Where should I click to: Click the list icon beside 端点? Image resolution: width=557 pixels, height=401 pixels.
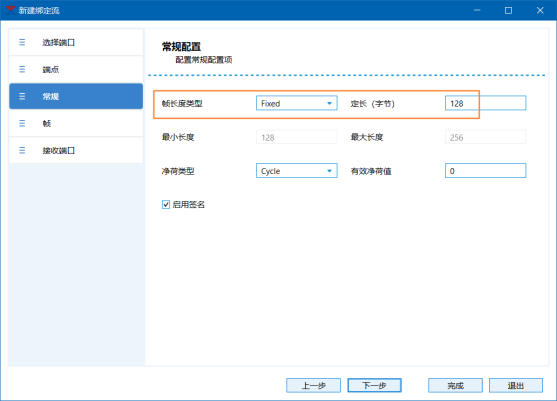(22, 69)
